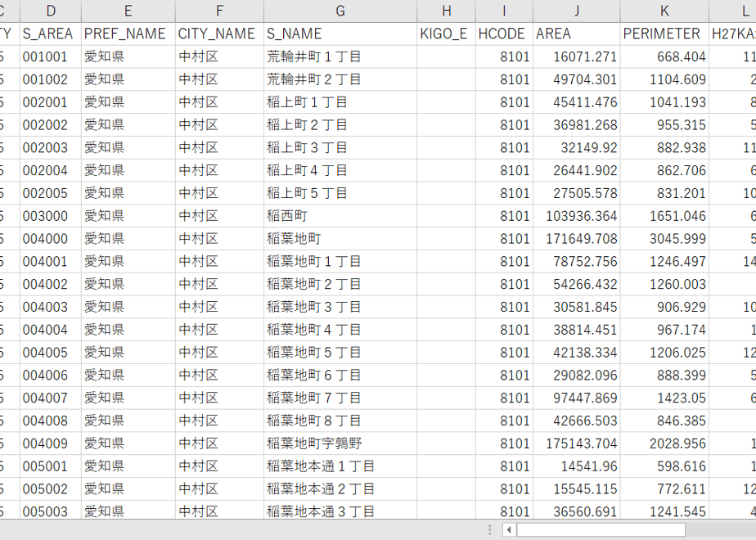Image resolution: width=756 pixels, height=540 pixels.
Task: Click the horizontal scrollbar left arrow
Action: tap(509, 530)
